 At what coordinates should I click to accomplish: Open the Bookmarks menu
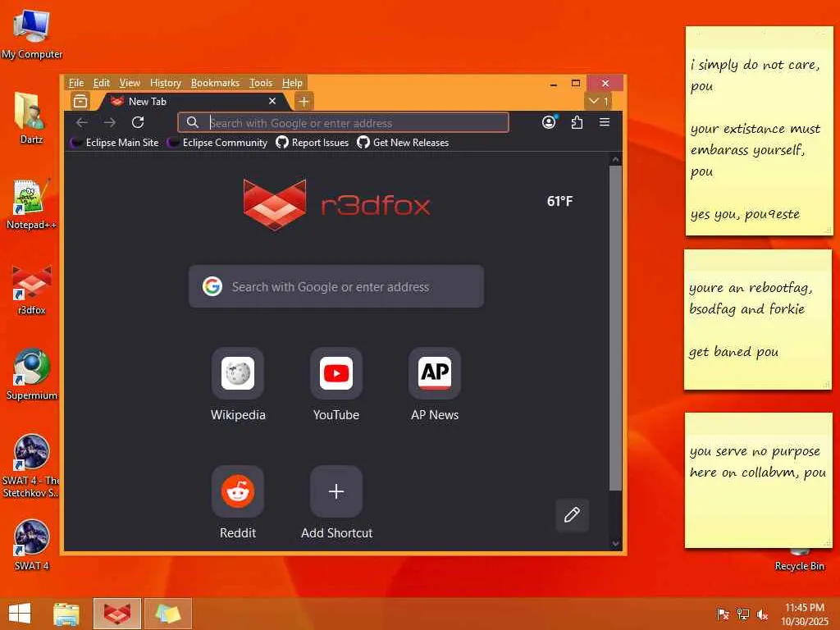coord(216,83)
